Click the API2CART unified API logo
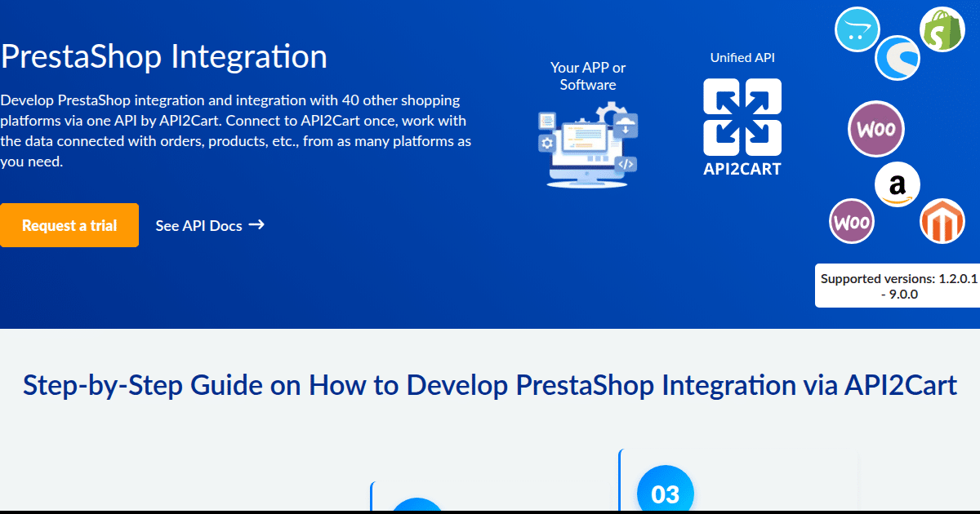The width and height of the screenshot is (980, 514). point(742,127)
